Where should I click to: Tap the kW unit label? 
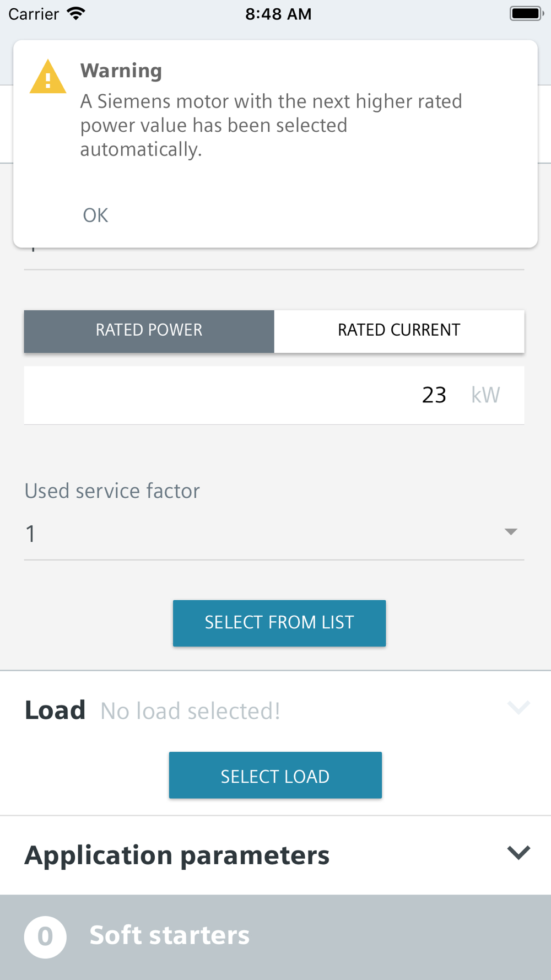click(x=485, y=395)
